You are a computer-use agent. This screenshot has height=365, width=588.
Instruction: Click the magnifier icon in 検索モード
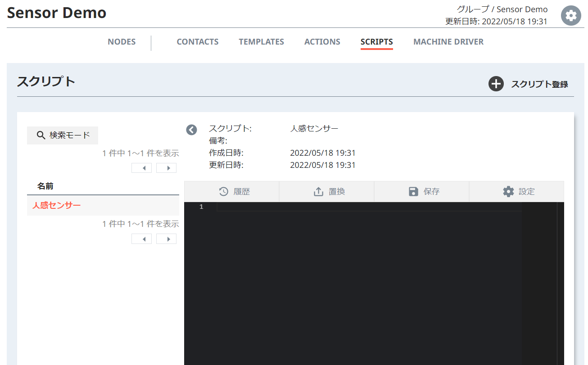click(41, 135)
